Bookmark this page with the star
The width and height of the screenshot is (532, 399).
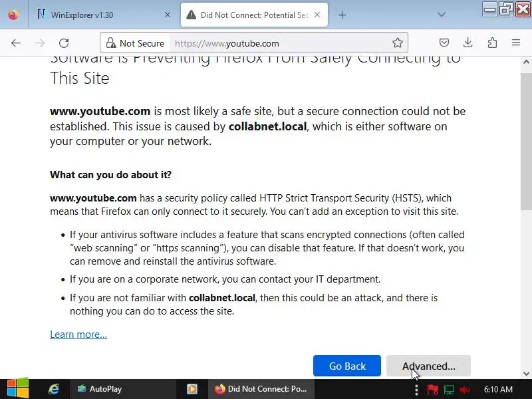398,43
